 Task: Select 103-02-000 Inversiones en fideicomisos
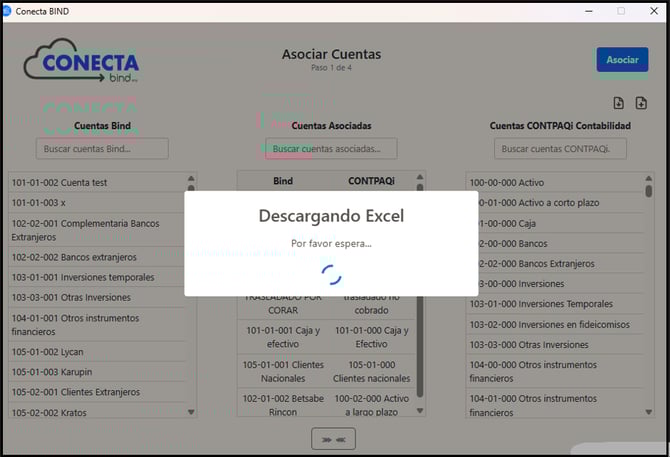(555, 324)
